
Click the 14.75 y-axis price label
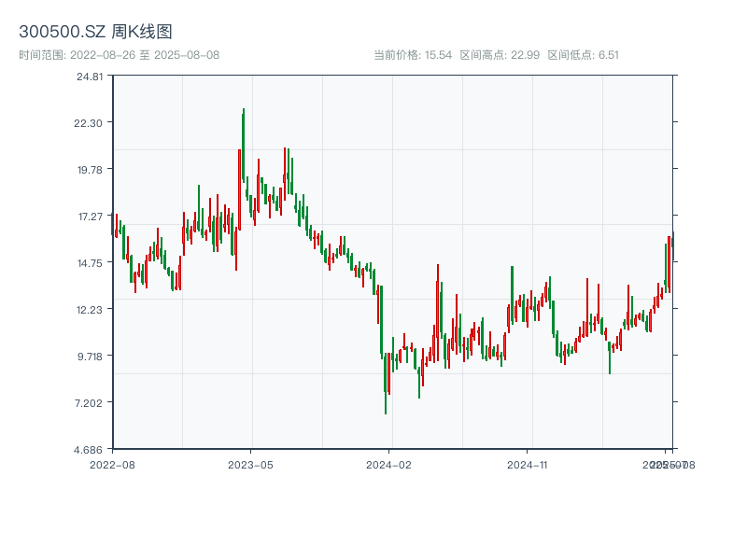pos(90,263)
